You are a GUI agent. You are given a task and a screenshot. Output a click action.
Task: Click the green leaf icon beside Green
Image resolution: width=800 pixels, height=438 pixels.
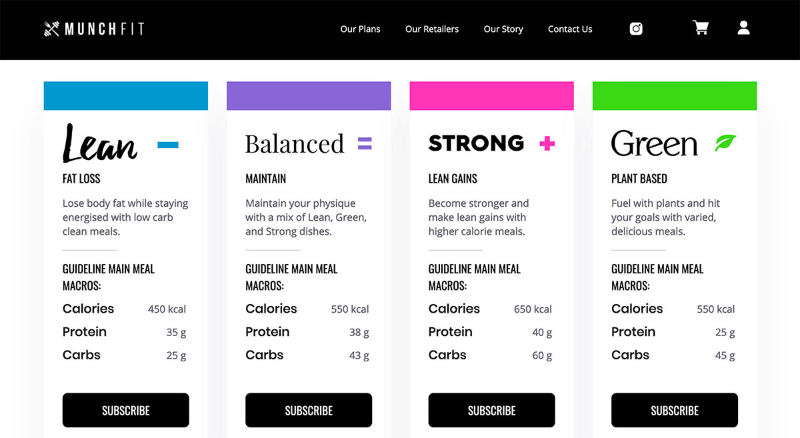pyautogui.click(x=725, y=143)
